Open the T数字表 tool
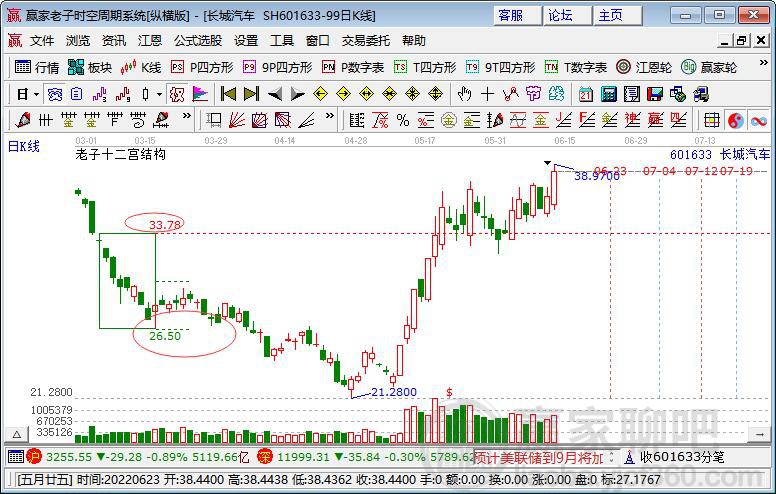 [x=576, y=67]
